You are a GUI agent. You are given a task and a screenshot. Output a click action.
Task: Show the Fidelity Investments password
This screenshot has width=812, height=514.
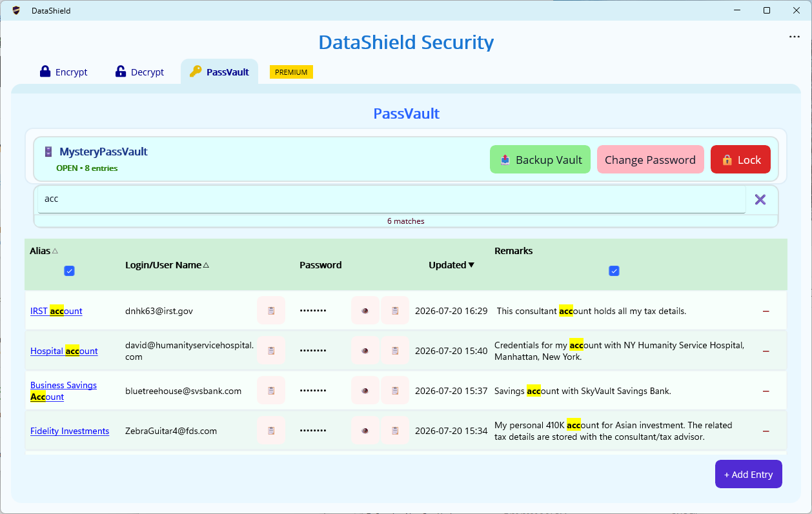[365, 431]
